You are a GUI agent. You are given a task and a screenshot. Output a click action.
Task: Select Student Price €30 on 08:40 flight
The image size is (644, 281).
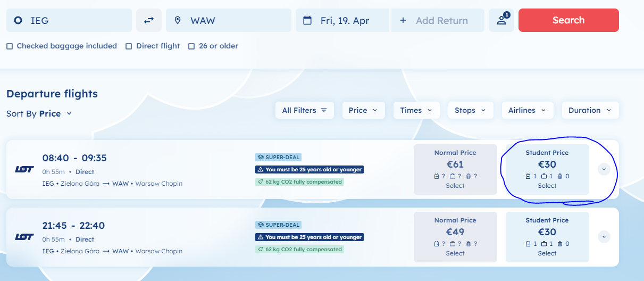[547, 169]
